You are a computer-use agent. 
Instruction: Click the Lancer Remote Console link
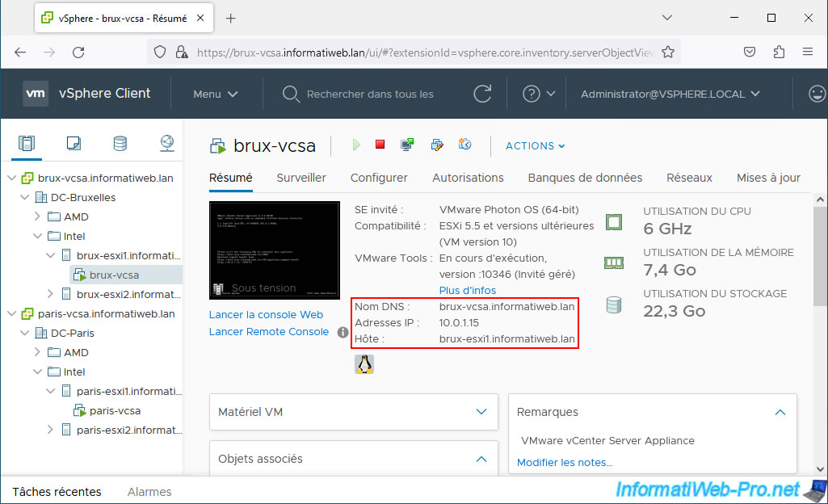(x=268, y=331)
